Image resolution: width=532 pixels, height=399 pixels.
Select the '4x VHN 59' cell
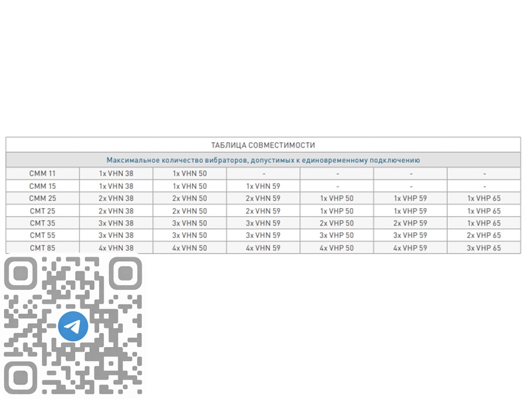click(263, 248)
